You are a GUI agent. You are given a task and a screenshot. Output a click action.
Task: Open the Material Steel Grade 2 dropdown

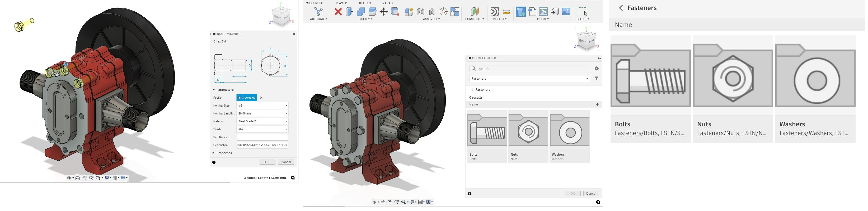click(x=262, y=122)
